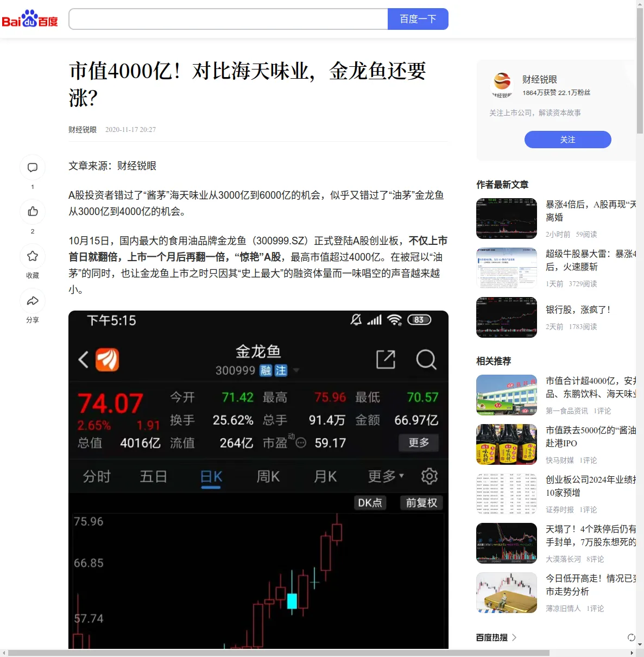This screenshot has height=657, width=644.
Task: Click author bio 关注上市公司，解读资本故事
Action: coord(535,113)
